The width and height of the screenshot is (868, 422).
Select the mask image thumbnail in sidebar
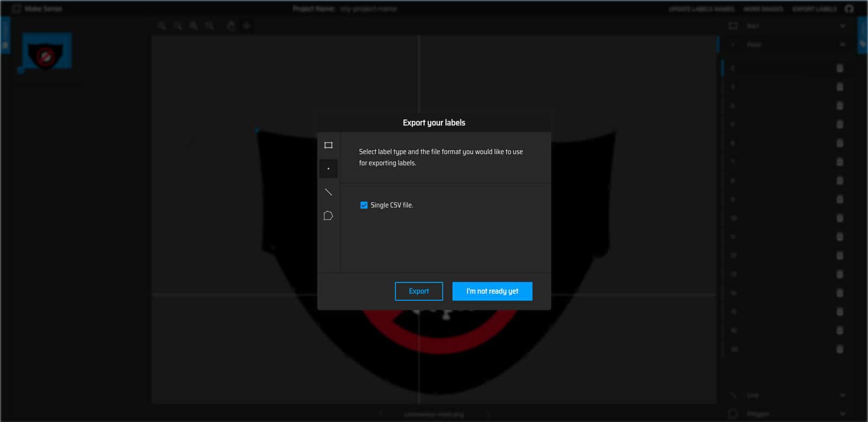click(47, 51)
